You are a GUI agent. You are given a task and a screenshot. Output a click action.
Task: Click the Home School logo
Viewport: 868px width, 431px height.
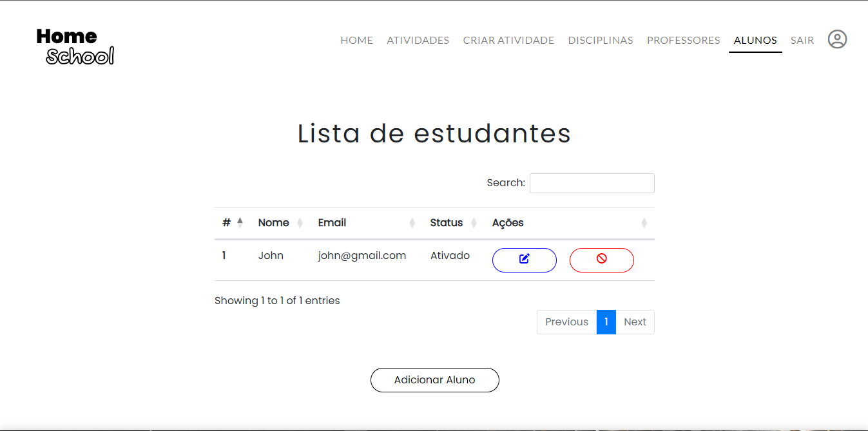pyautogui.click(x=75, y=45)
